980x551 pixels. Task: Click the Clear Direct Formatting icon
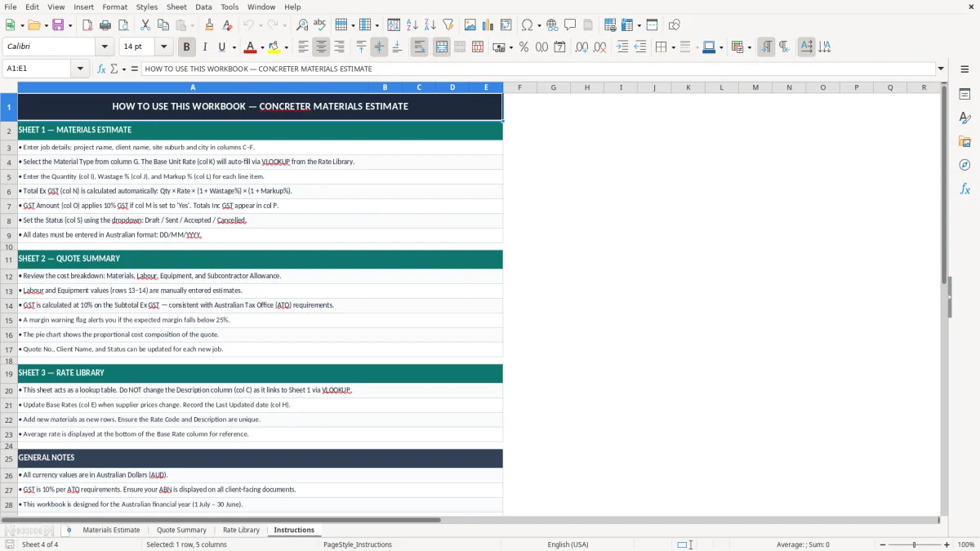[x=228, y=25]
